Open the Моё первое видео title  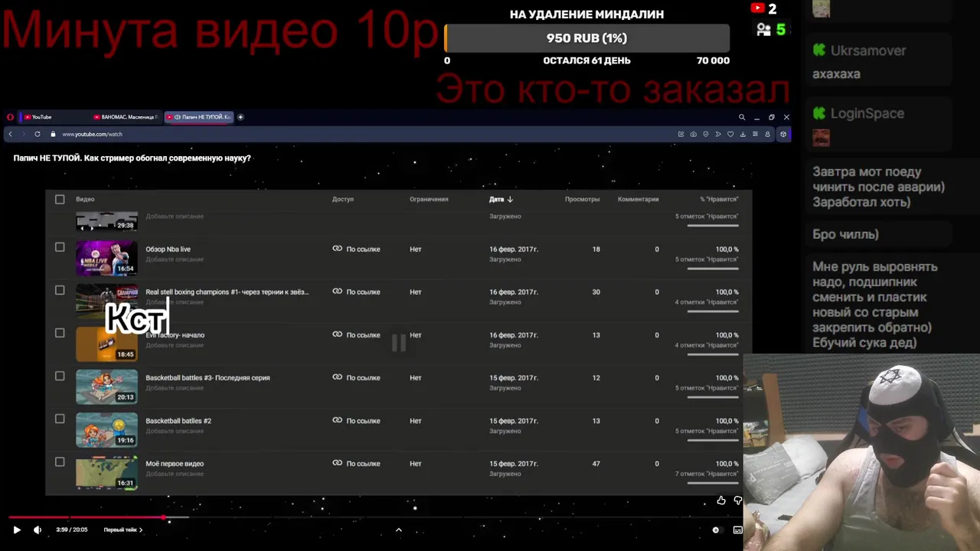click(175, 463)
